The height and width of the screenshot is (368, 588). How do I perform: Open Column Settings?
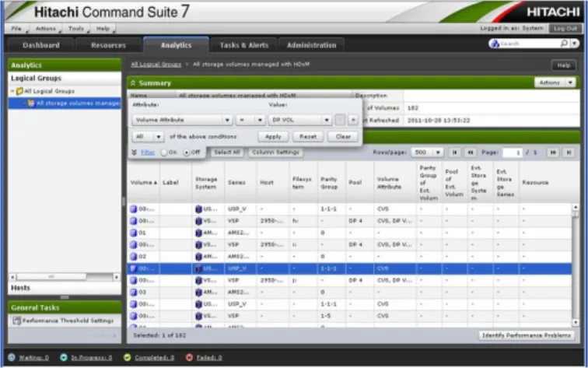click(275, 152)
